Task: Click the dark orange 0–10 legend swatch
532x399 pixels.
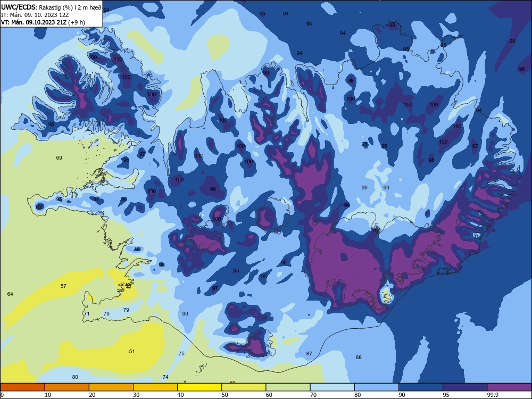Action: point(22,387)
